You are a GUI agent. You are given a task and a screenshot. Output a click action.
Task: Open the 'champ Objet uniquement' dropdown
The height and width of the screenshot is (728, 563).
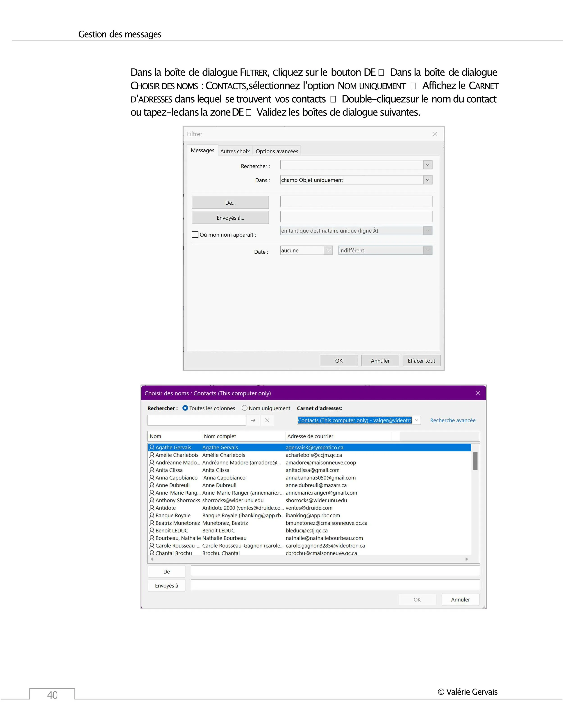pos(428,180)
